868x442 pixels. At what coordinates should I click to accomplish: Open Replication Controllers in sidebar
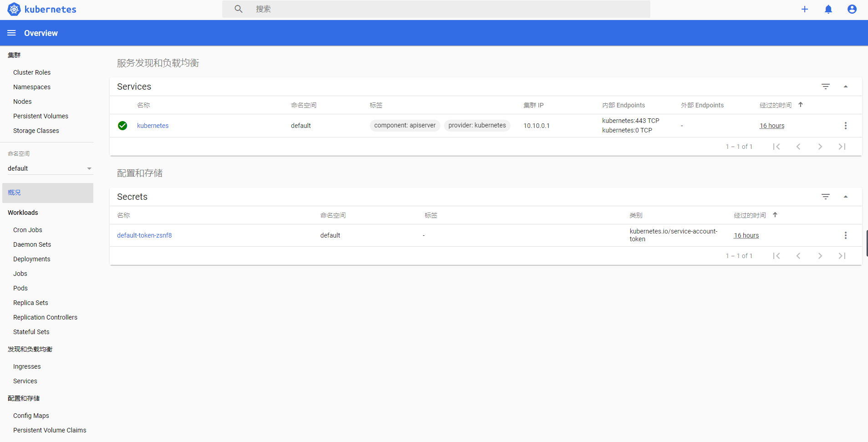point(45,317)
